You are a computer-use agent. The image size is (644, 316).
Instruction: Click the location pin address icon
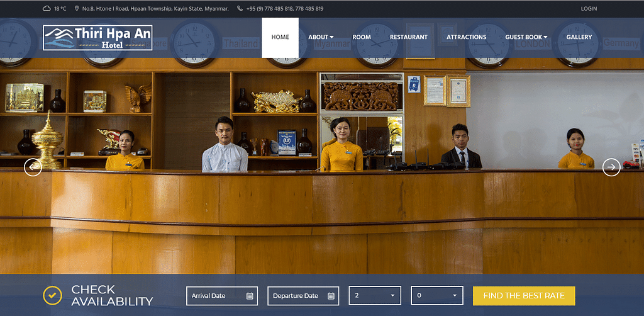77,9
